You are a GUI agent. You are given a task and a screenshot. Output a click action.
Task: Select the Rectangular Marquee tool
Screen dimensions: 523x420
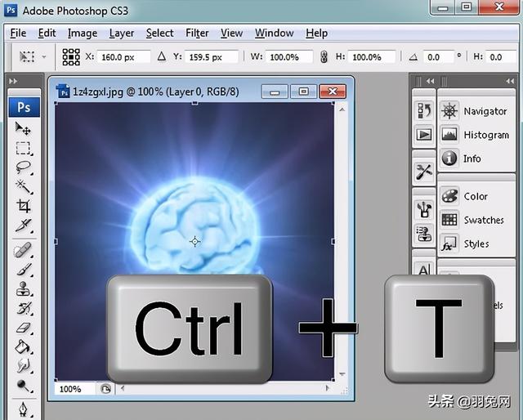click(x=23, y=148)
